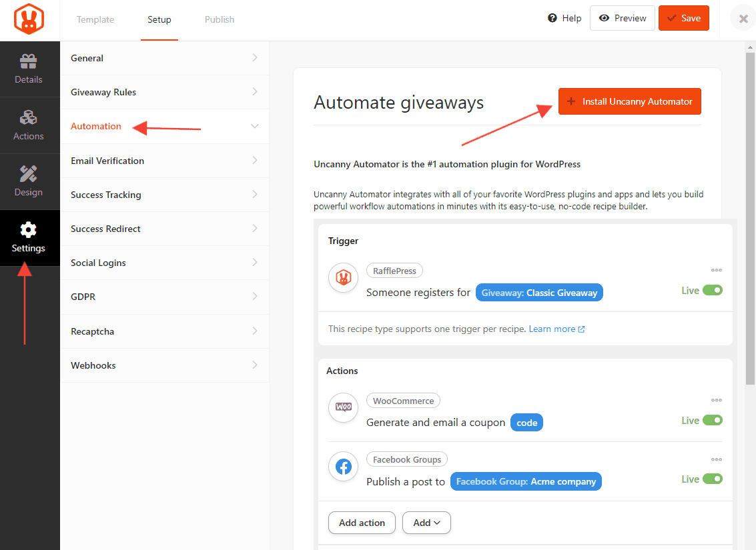Click the scrollbar up arrow

click(750, 47)
